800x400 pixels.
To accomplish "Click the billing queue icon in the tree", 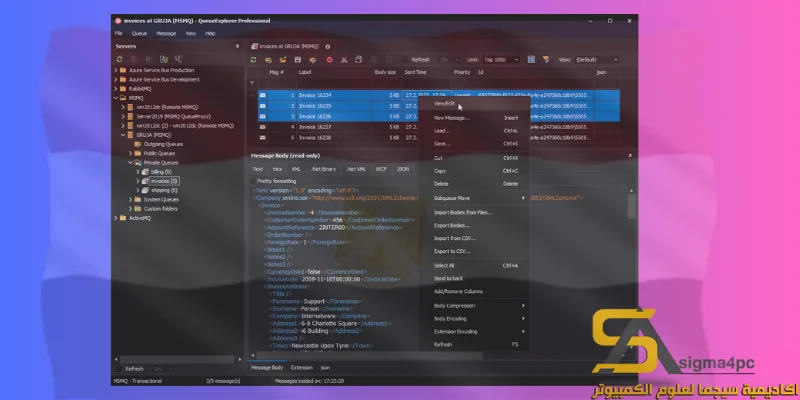I will 145,172.
